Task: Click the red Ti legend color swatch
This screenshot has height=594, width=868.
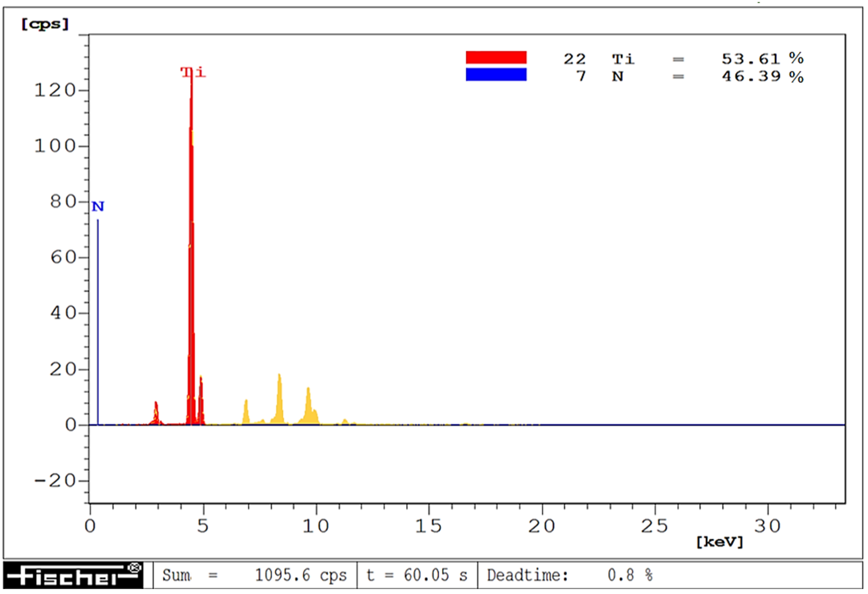Action: (496, 57)
